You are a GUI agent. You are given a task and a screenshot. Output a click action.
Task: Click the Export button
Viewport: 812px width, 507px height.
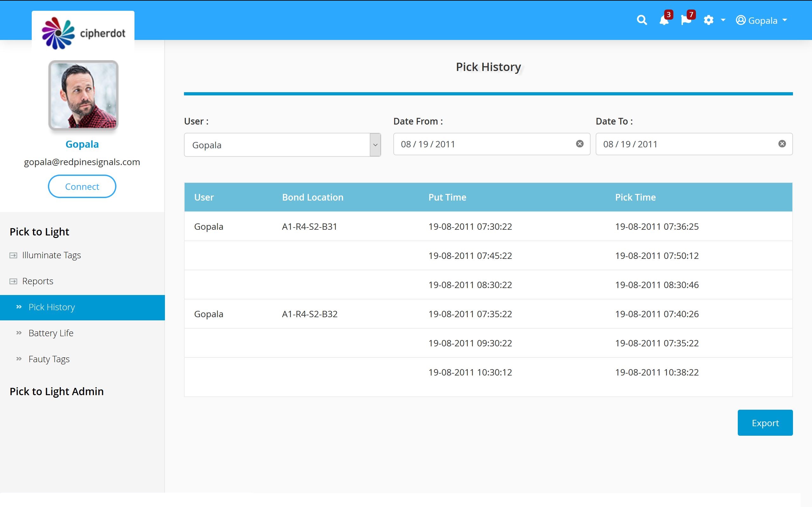[x=765, y=423]
